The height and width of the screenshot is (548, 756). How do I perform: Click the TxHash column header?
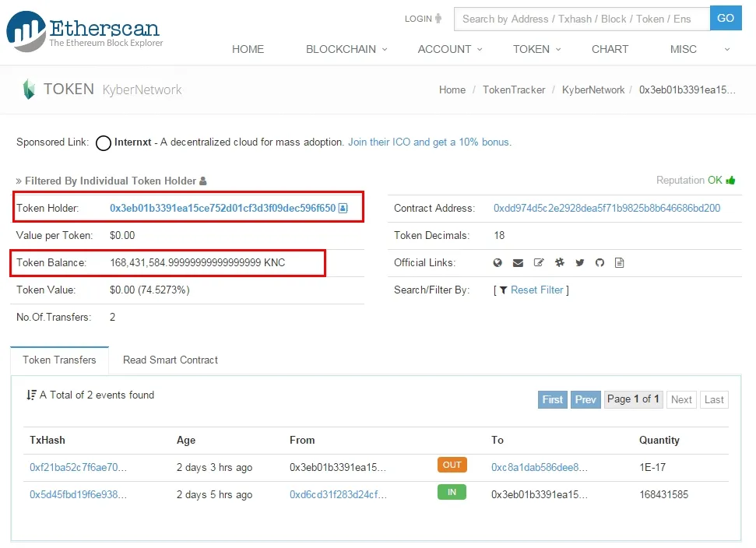click(47, 441)
